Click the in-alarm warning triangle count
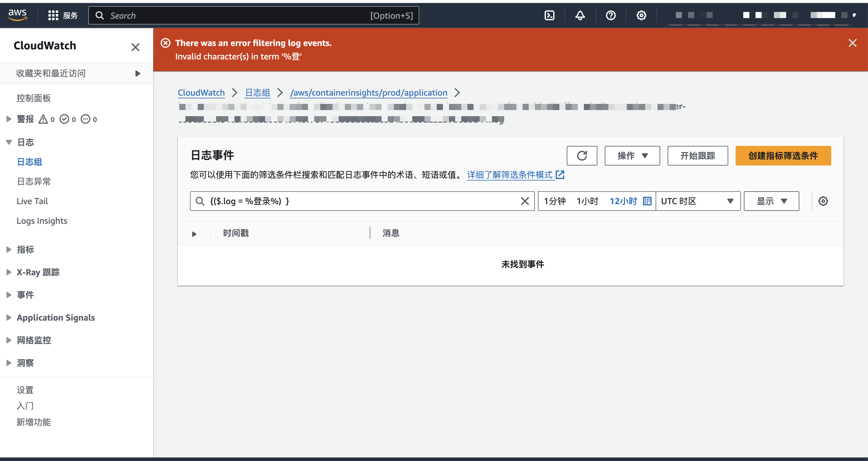Image resolution: width=868 pixels, height=461 pixels. [47, 119]
